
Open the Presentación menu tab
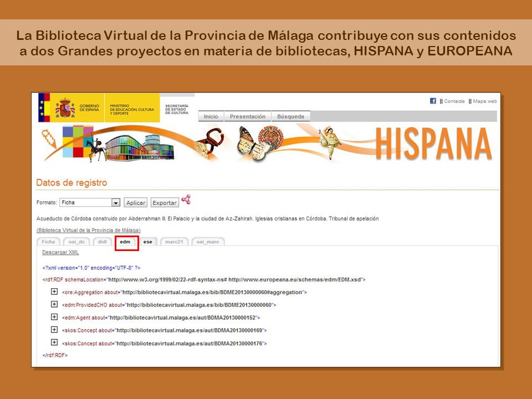[x=248, y=116]
